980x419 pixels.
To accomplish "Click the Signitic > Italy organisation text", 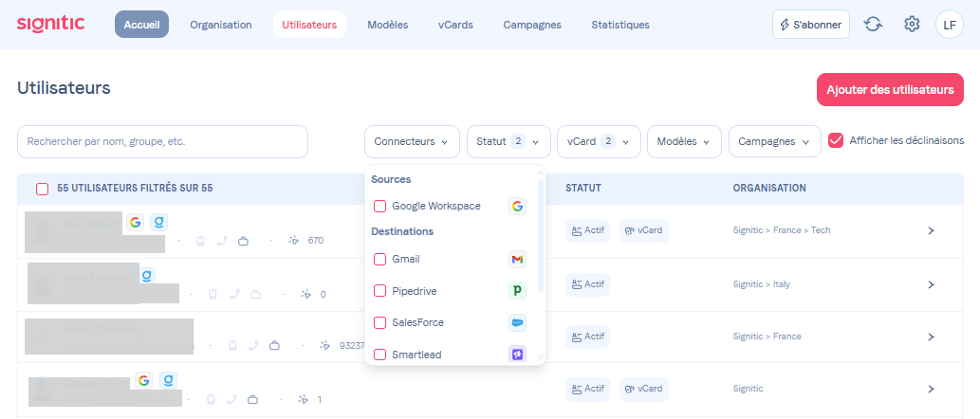I will tap(761, 284).
